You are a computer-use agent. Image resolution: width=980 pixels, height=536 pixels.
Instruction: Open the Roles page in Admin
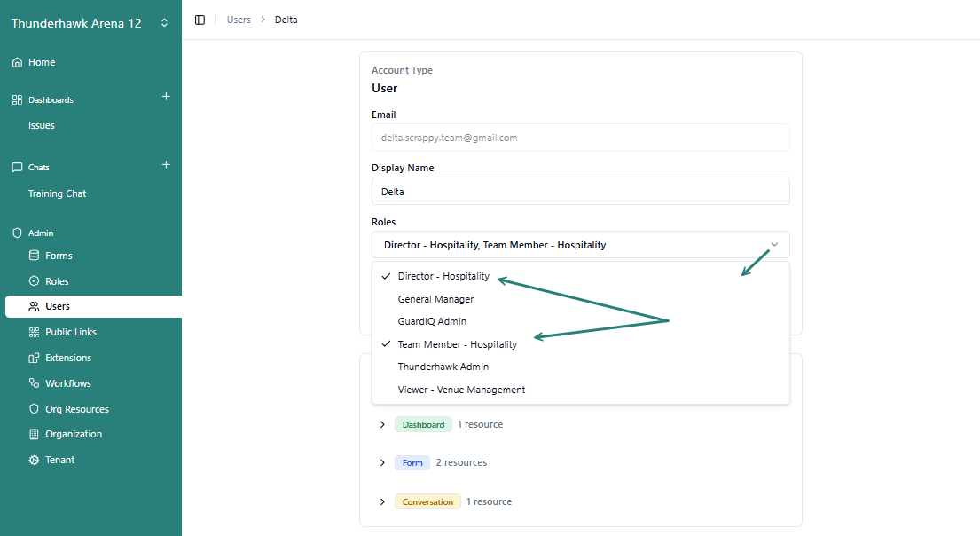57,281
